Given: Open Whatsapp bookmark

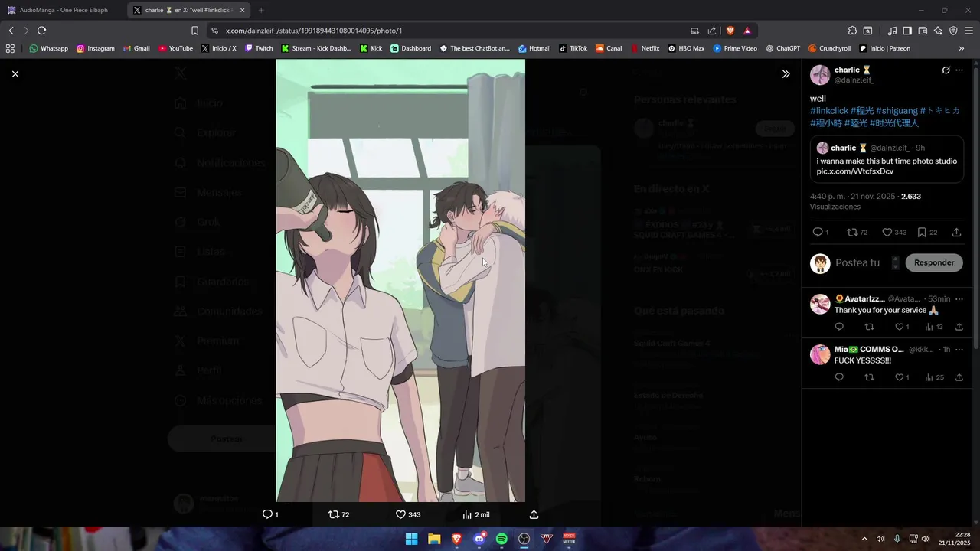Looking at the screenshot, I should click(49, 48).
